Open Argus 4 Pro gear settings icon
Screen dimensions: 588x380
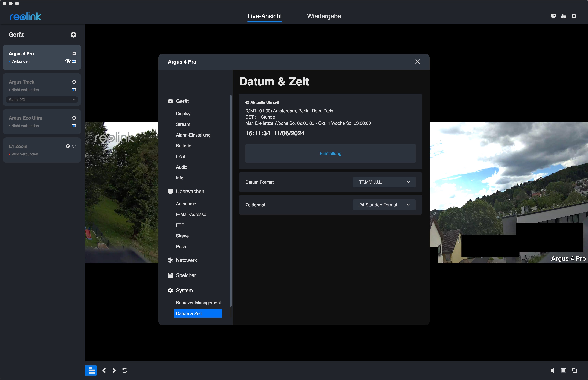(74, 54)
